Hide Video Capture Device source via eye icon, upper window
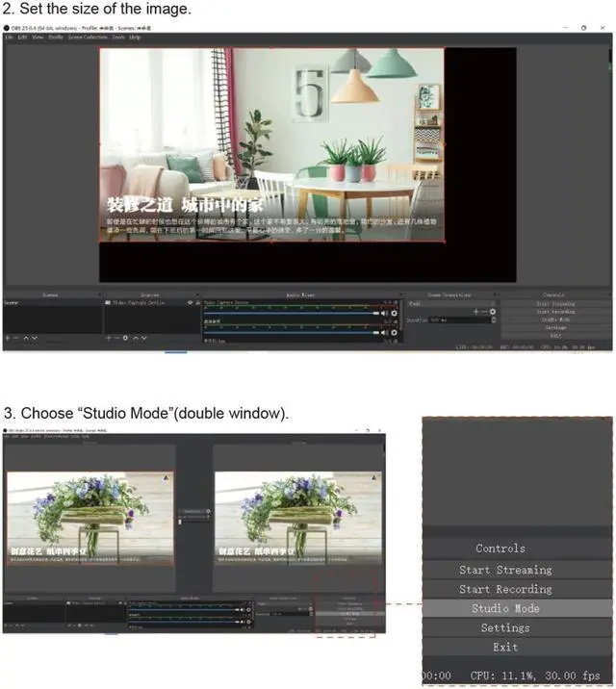This screenshot has width=616, height=689. point(188,303)
